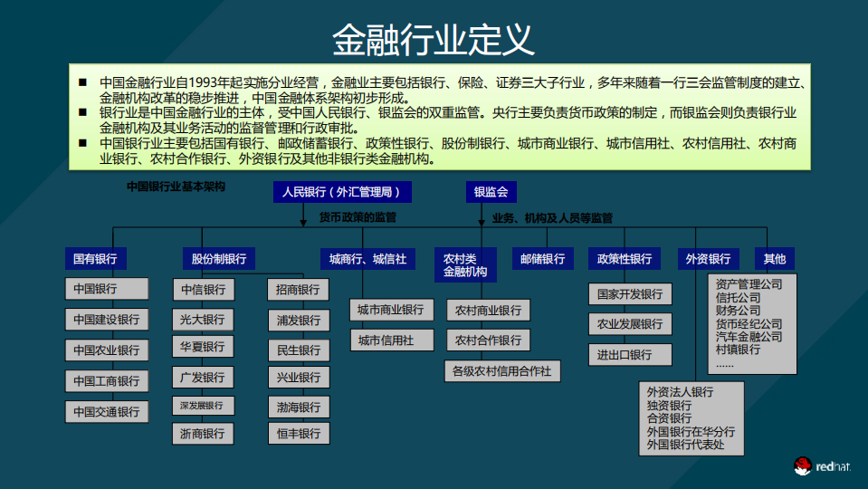Click 货币经纪公司 in the 其他 list
Image resolution: width=868 pixels, height=489 pixels.
[749, 323]
